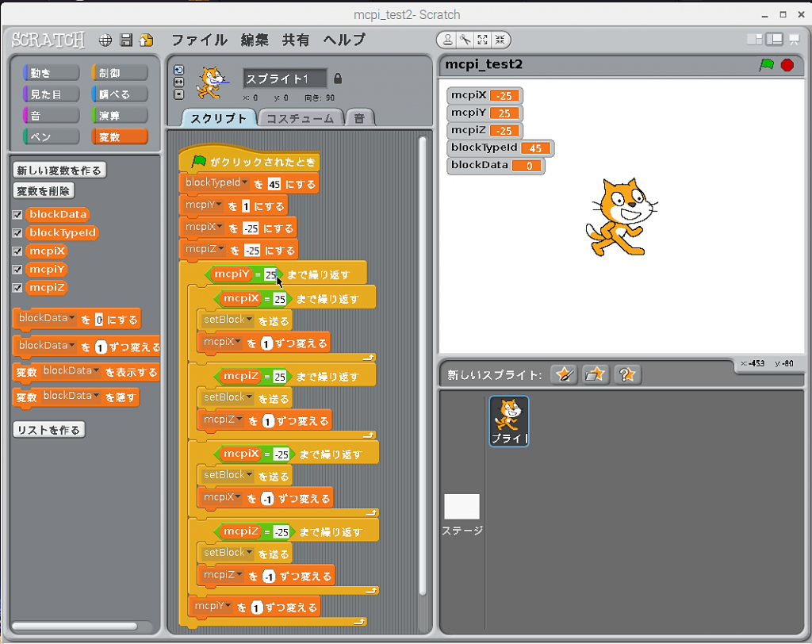Image resolution: width=812 pixels, height=644 pixels.
Task: Select the scissors delete tool
Action: [x=465, y=40]
